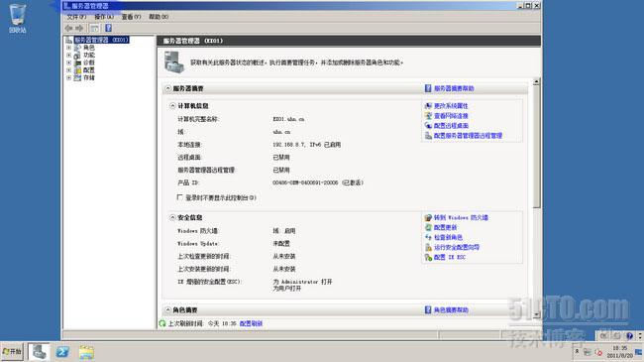Viewport: 644px width, 362px height.
Task: Click the green refresh icon by 上次刷新时间
Action: click(x=162, y=323)
